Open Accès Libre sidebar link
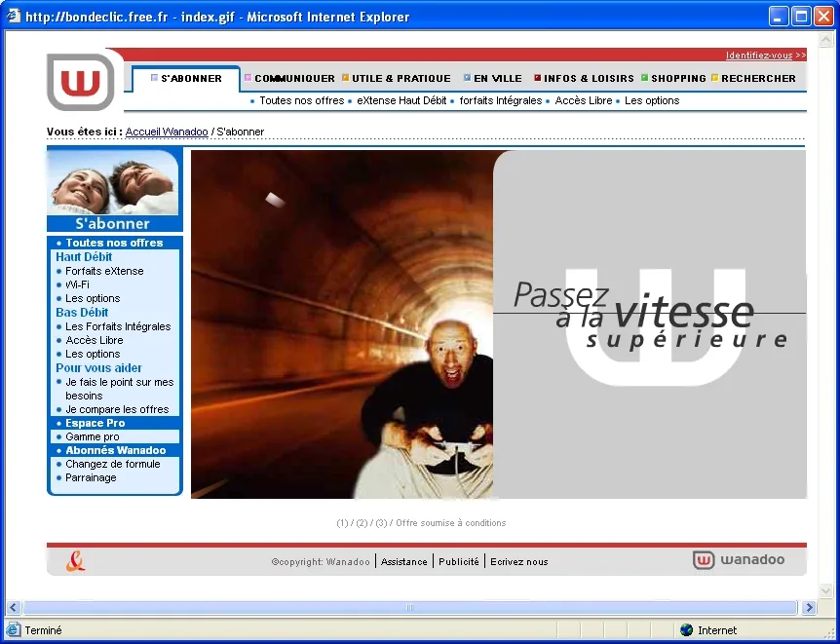The width and height of the screenshot is (840, 644). (95, 340)
